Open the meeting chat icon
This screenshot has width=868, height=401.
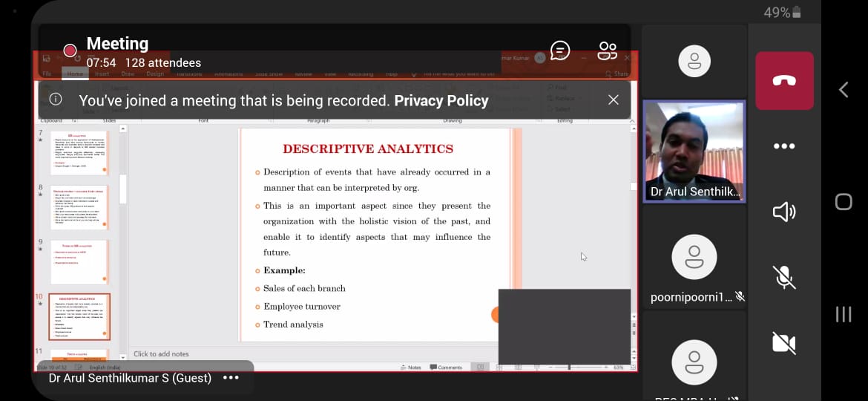(560, 50)
